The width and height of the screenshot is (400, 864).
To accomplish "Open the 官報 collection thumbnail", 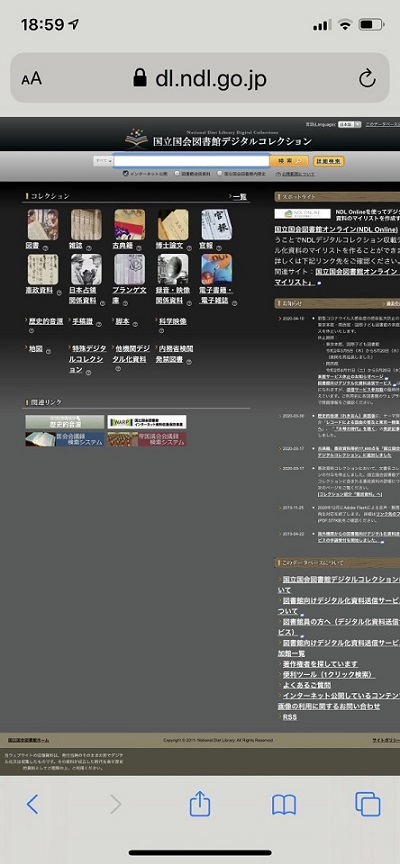I will 217,224.
